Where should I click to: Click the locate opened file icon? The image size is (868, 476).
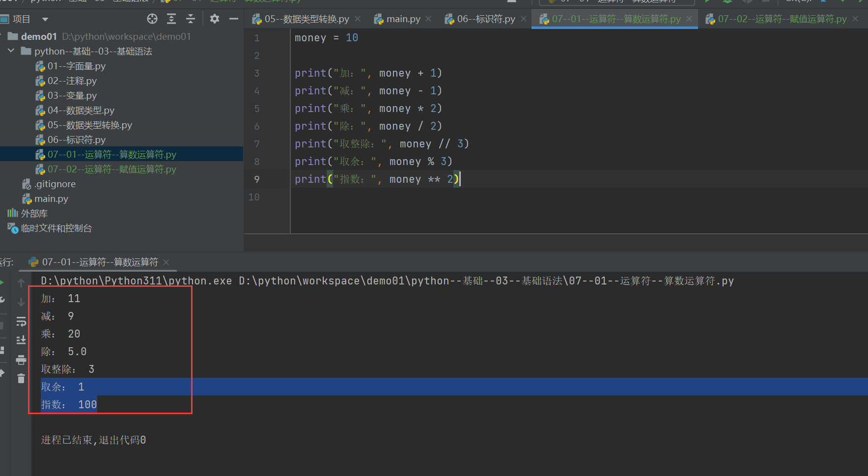click(152, 19)
